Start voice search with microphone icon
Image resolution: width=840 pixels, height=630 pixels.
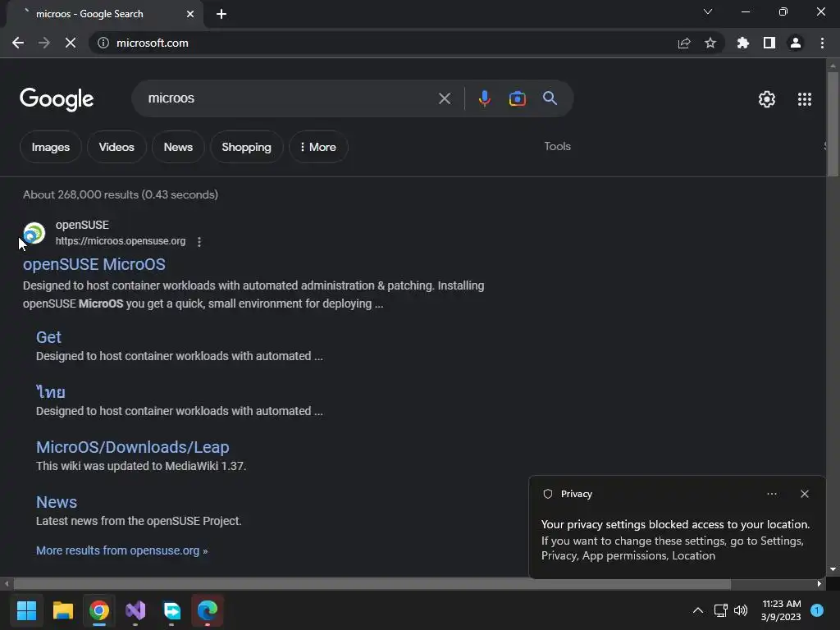coord(484,98)
